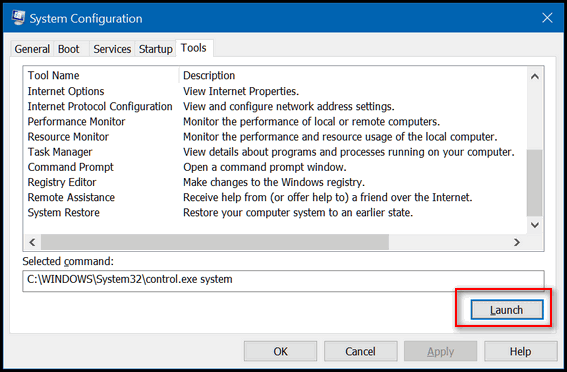Click description 'View Internet Properties.'
This screenshot has height=372, width=567.
pos(241,91)
